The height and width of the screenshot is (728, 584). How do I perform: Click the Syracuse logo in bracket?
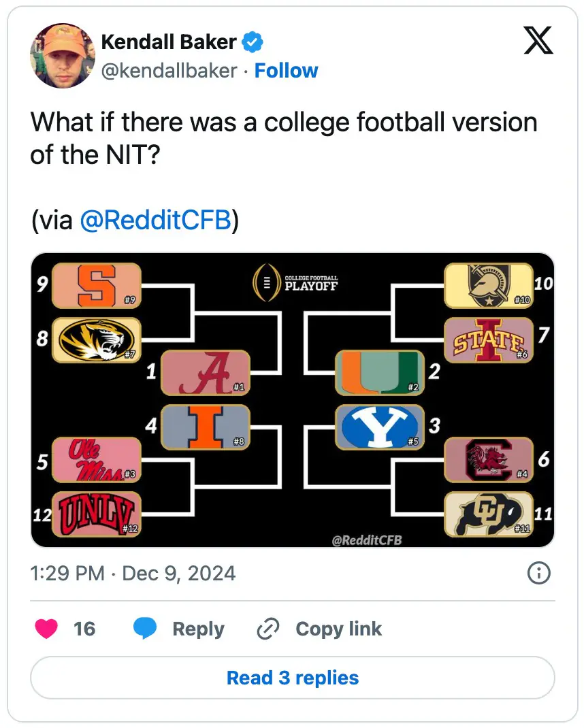pyautogui.click(x=97, y=286)
